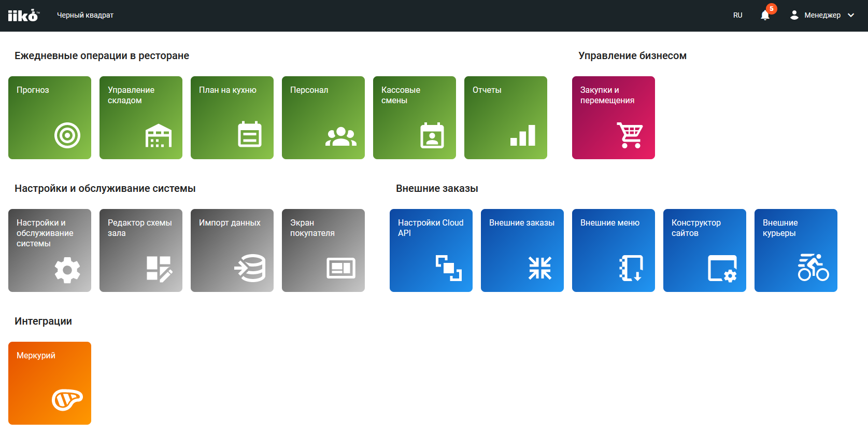Open Конструктор сайтов tile
Image resolution: width=868 pixels, height=447 pixels.
coord(705,250)
